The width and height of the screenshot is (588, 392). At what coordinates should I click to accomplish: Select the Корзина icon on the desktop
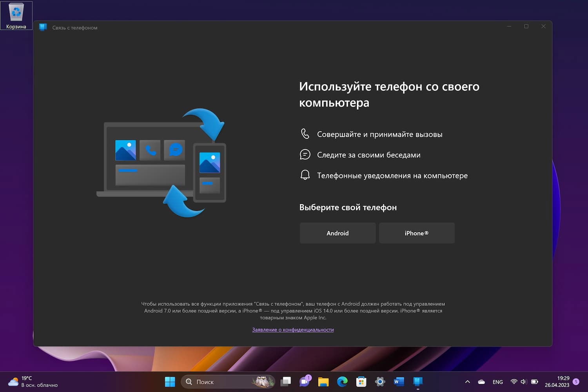pyautogui.click(x=16, y=16)
